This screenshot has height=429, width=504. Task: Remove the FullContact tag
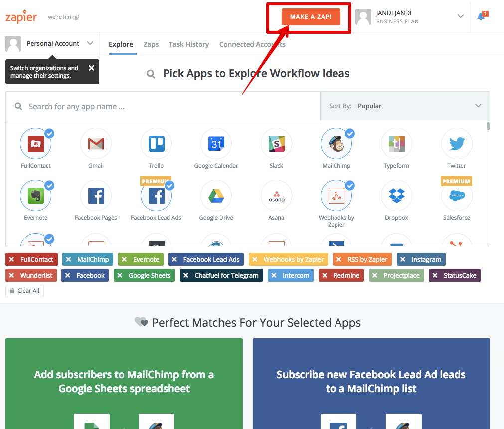[11, 259]
